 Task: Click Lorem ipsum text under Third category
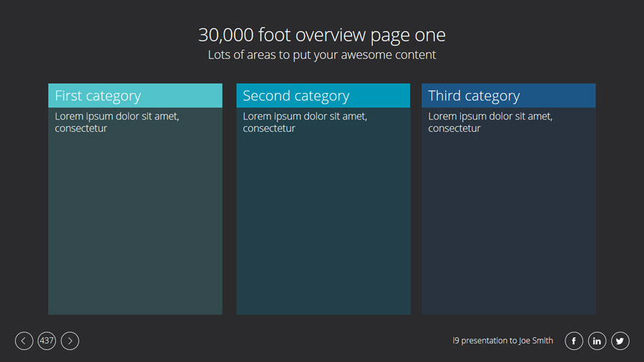click(490, 122)
